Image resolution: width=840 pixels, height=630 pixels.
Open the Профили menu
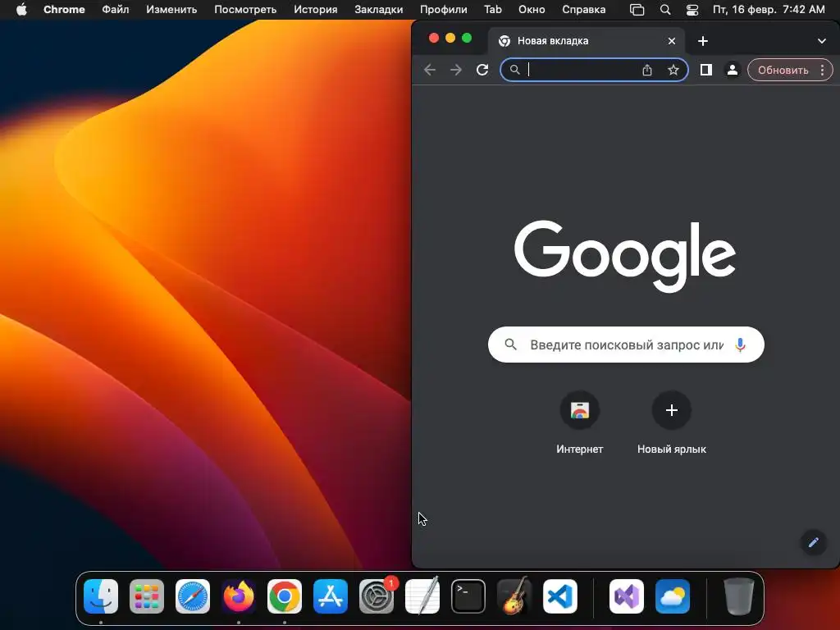click(x=444, y=10)
